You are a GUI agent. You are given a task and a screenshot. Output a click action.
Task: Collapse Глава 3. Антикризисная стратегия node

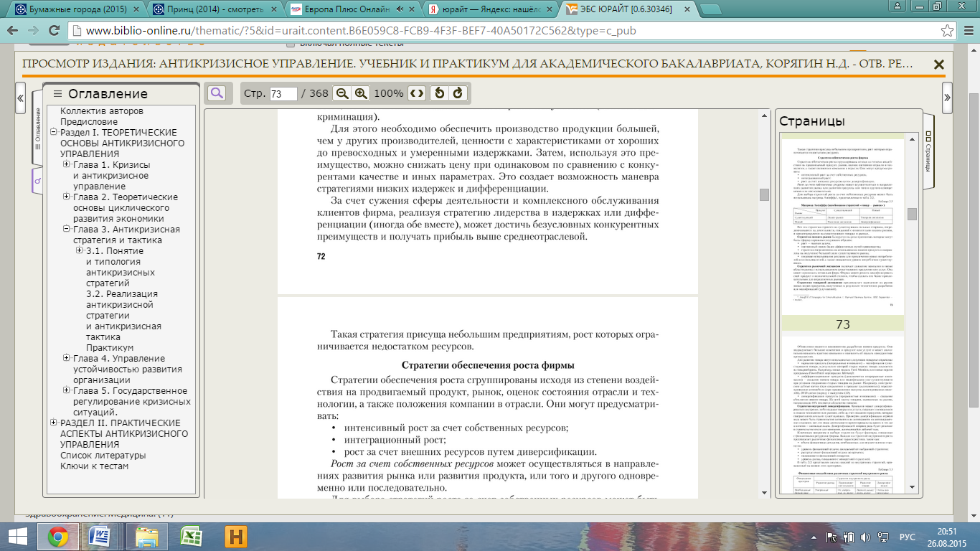click(67, 230)
